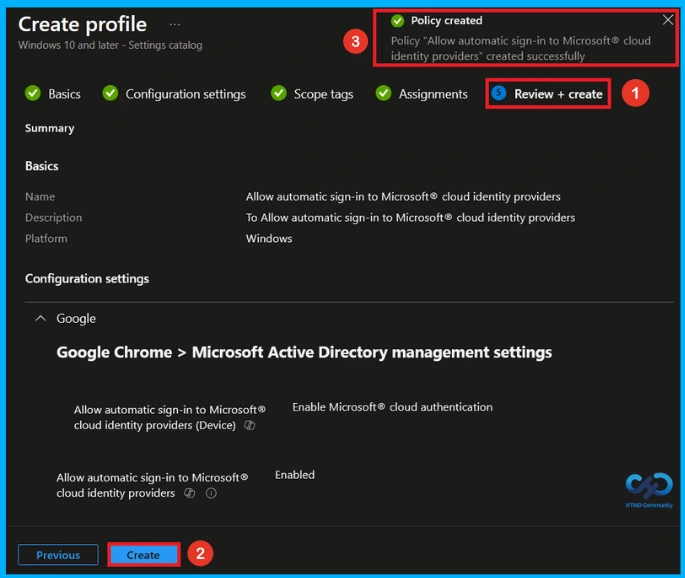Open the info icon for cloud identity providers
The height and width of the screenshot is (578, 685).
point(211,493)
